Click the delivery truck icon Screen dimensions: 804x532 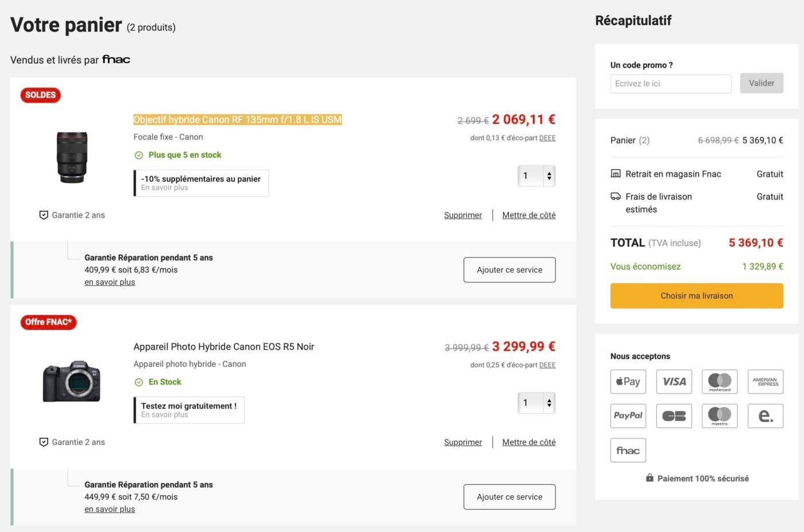616,196
